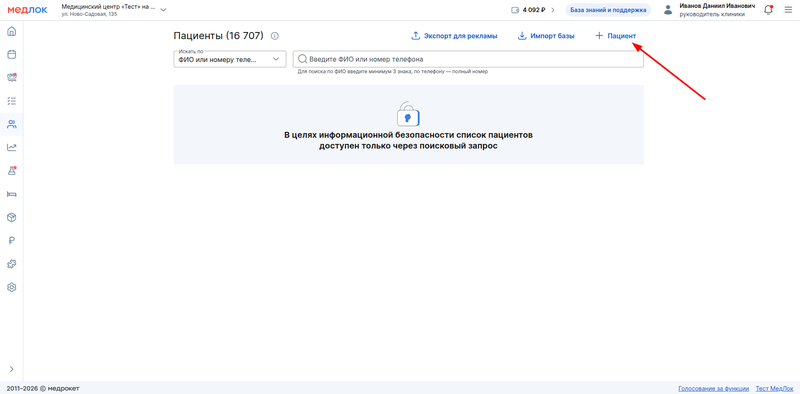Open База знаний и поддержка
The width and height of the screenshot is (800, 394).
point(608,10)
